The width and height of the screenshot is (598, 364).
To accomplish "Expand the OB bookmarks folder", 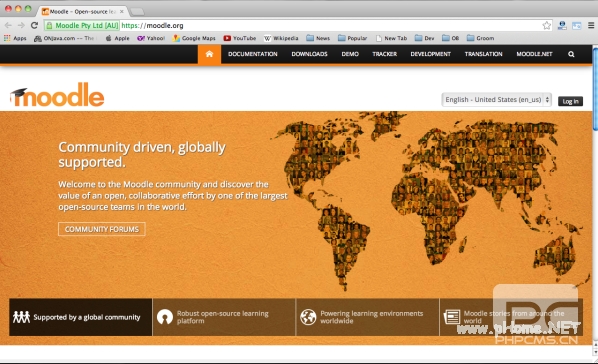I will [x=450, y=38].
